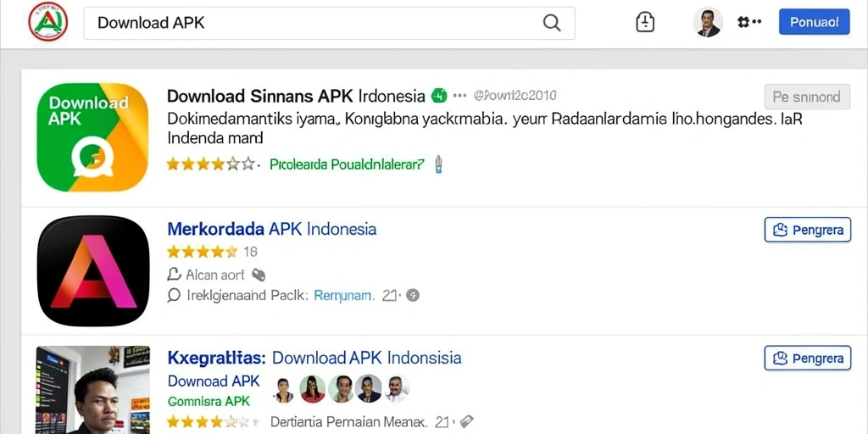Open the Merkordada APK Indonesia link
Image resolution: width=868 pixels, height=434 pixels.
point(272,229)
